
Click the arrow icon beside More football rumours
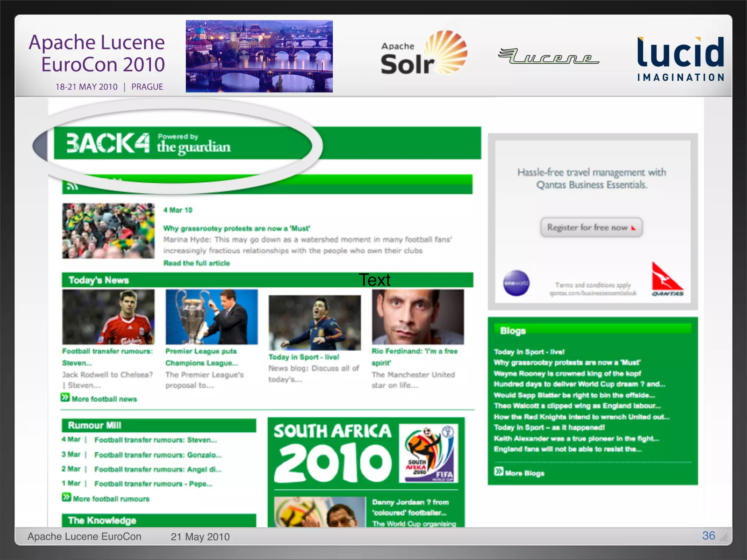coord(66,497)
